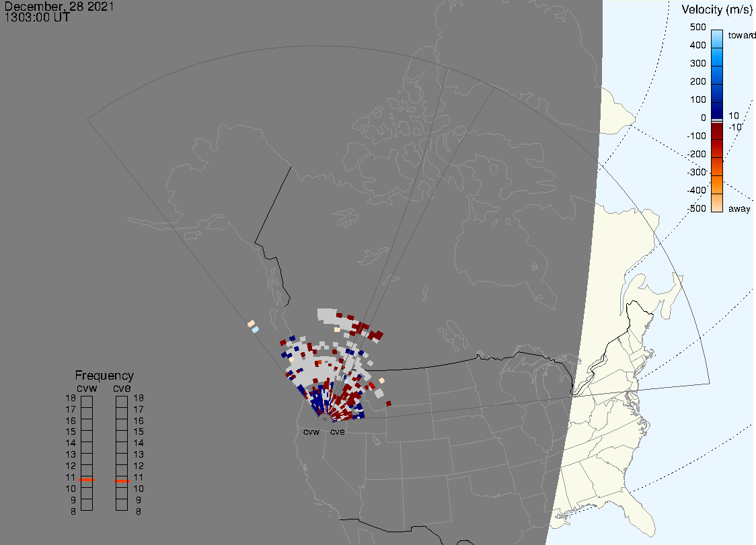This screenshot has height=545, width=756.
Task: Click the 100 value on velocity scale
Action: pos(697,99)
